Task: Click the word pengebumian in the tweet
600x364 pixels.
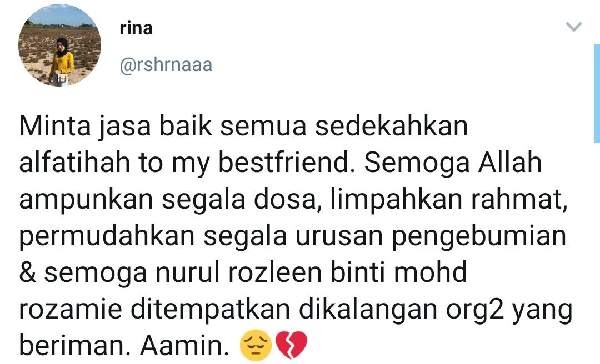Action: click(479, 237)
